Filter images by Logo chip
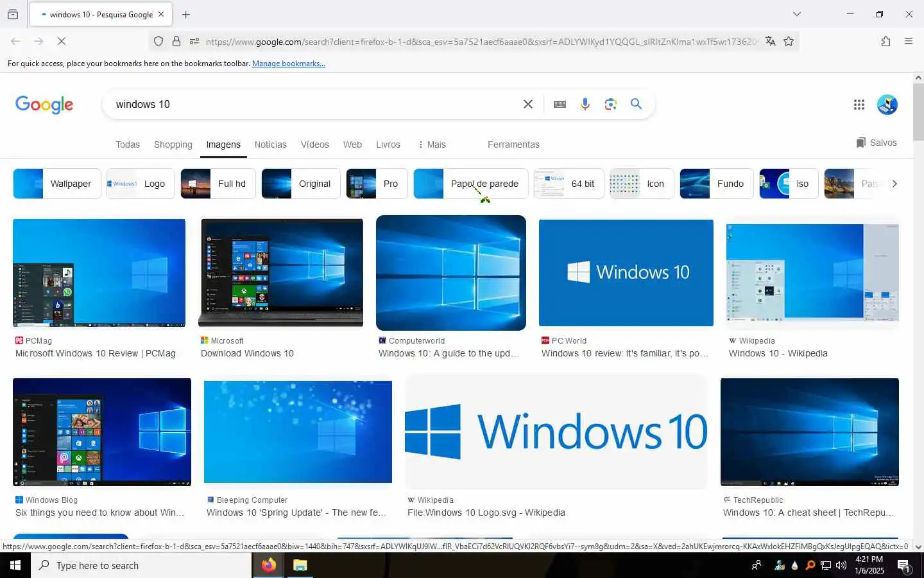924x578 pixels. tap(141, 184)
